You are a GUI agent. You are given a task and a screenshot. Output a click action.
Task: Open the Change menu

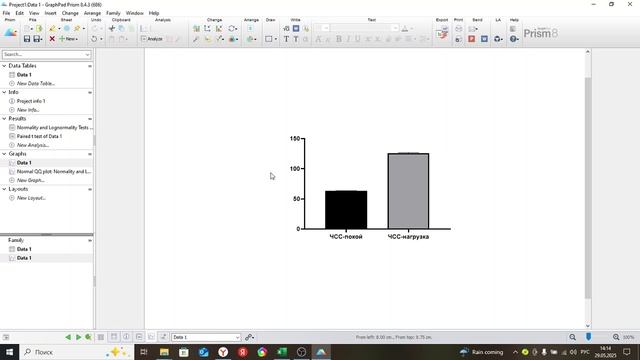coord(70,13)
